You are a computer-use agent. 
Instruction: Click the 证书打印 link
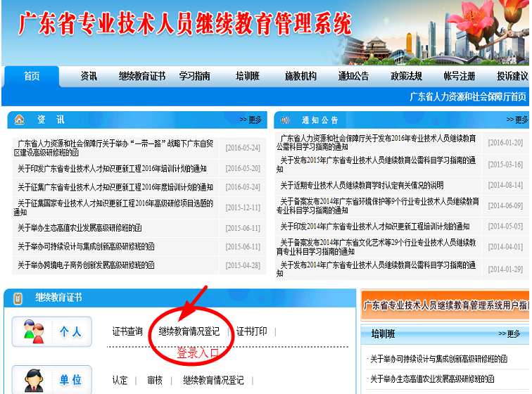tap(251, 331)
